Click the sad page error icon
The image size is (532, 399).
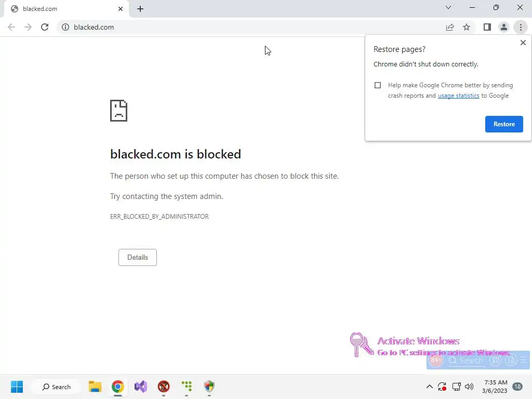click(119, 111)
